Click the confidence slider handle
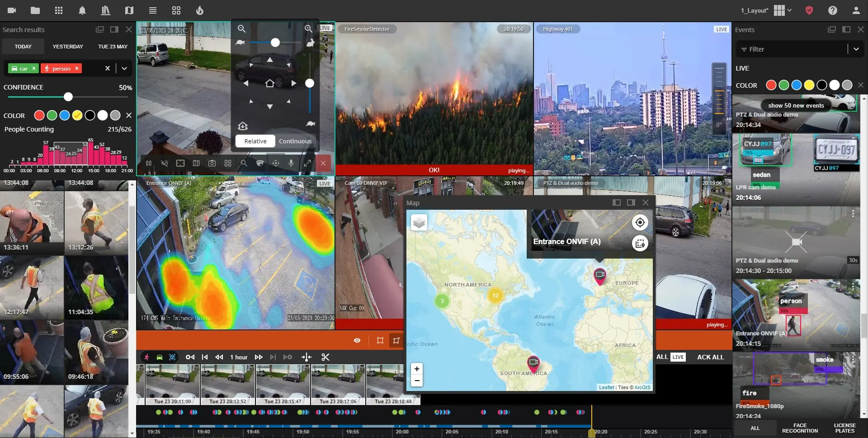This screenshot has height=438, width=868. (68, 97)
